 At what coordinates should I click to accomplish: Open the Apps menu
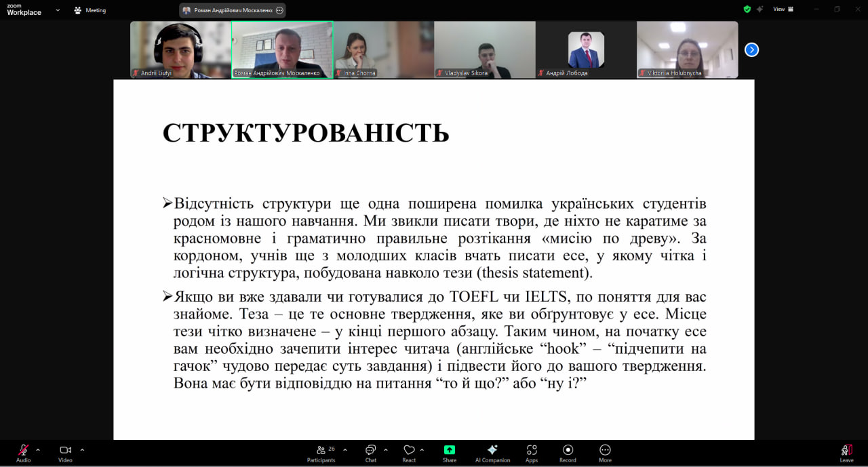point(532,453)
